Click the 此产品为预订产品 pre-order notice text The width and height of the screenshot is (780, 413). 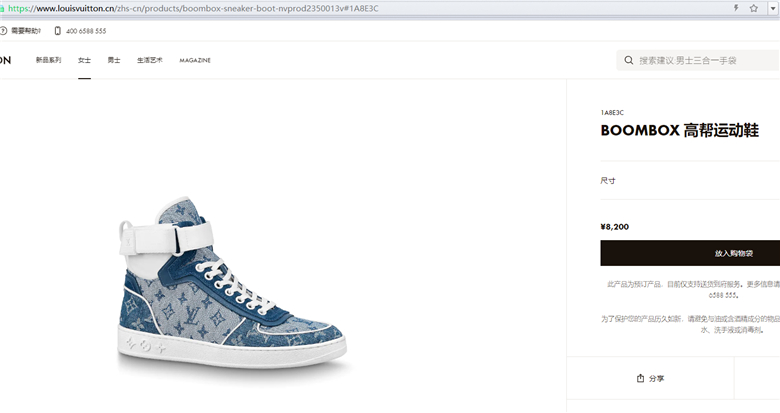coord(693,290)
